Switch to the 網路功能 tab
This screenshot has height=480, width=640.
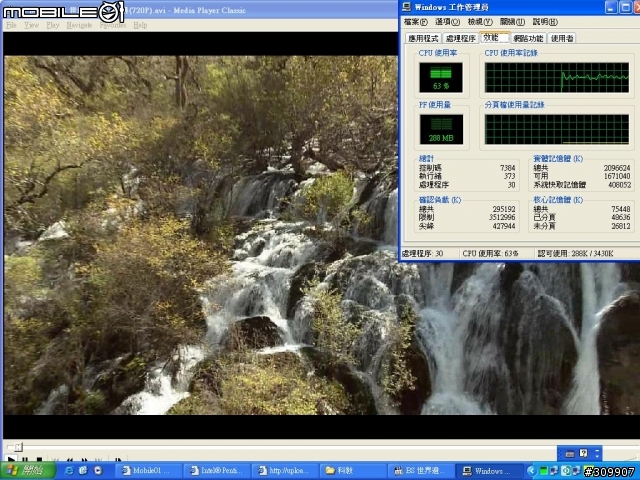[528, 38]
